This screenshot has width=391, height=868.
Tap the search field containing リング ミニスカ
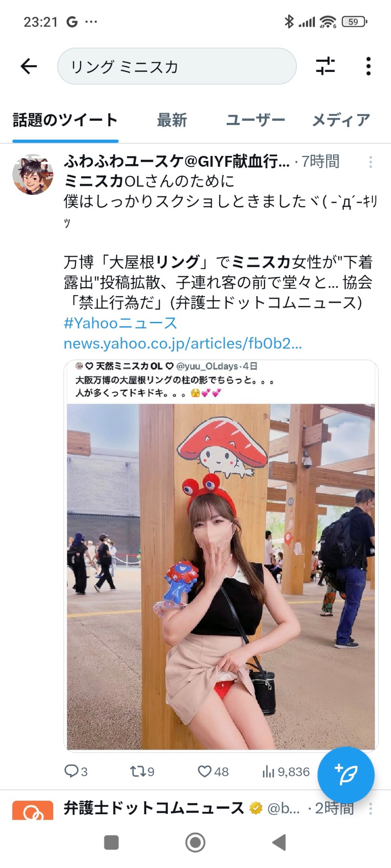(176, 66)
